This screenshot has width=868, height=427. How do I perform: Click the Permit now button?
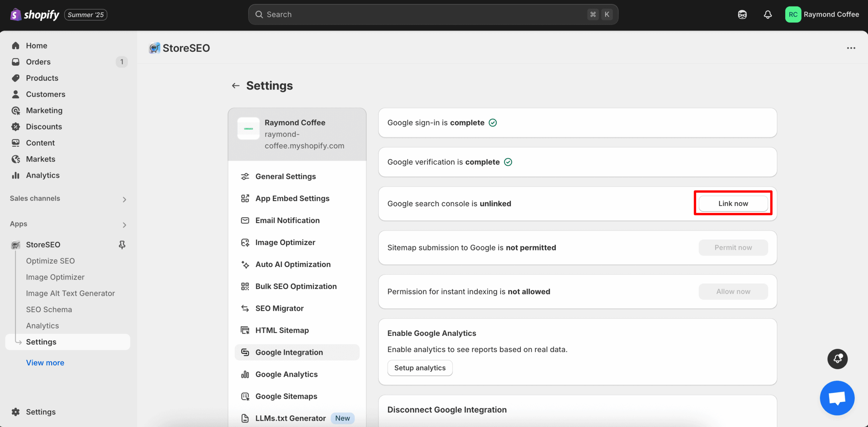(733, 248)
